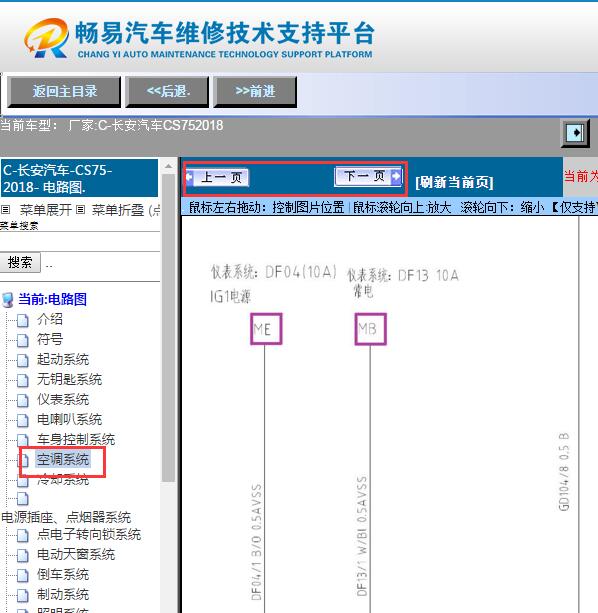
Task: Click the MB connector box in diagram
Action: (x=371, y=329)
